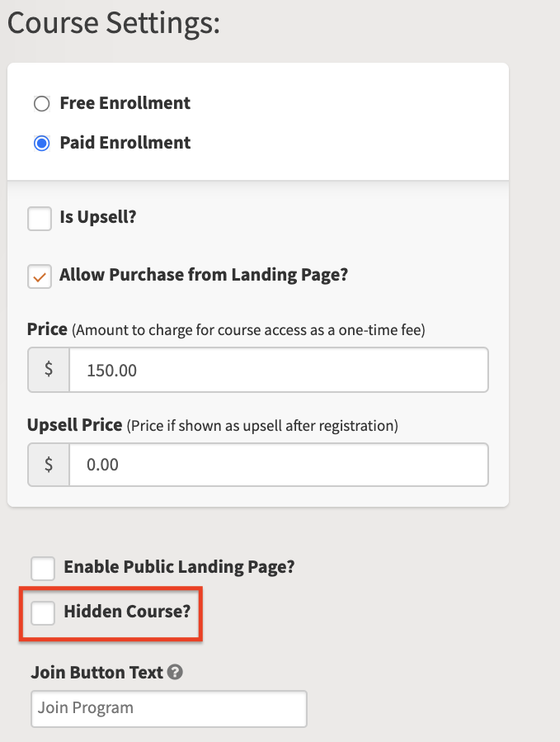
Task: Click the dollar sign beside the 0.00 upsell price
Action: pyautogui.click(x=49, y=465)
